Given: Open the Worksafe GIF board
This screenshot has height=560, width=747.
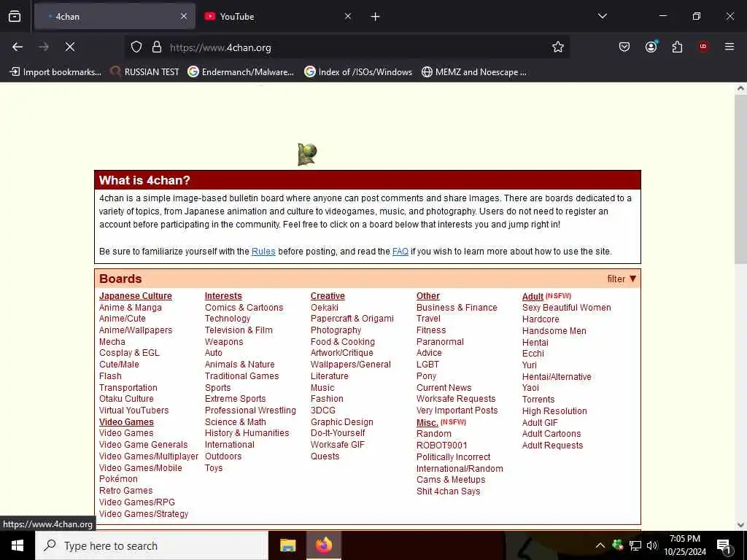Looking at the screenshot, I should coord(337,444).
